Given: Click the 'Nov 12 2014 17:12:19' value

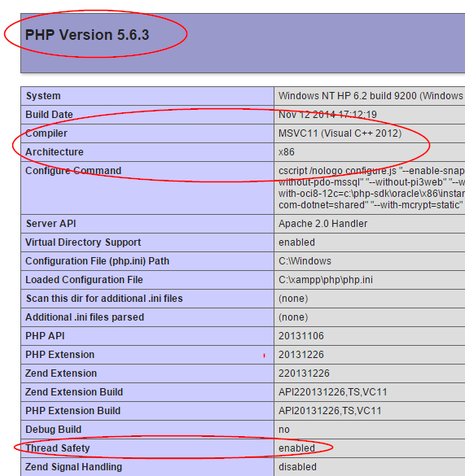Looking at the screenshot, I should pyautogui.click(x=327, y=115).
